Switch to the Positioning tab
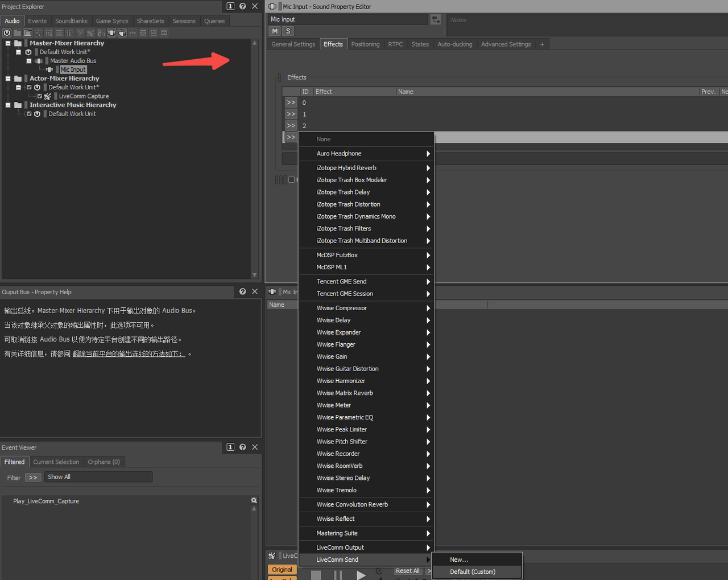728x580 pixels. [x=365, y=44]
